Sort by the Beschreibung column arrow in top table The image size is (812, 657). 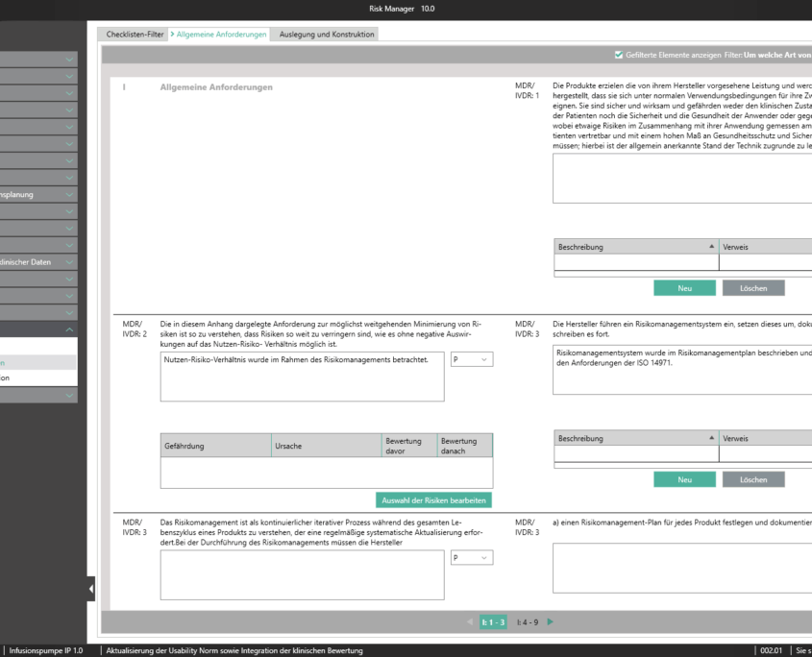point(711,247)
